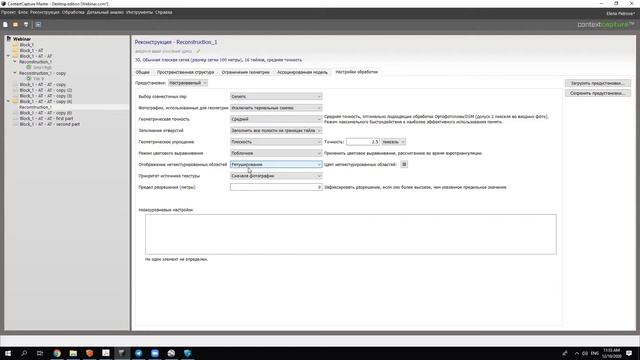Select Block_1 - AT - AT - first part
The width and height of the screenshot is (640, 360).
[x=47, y=118]
